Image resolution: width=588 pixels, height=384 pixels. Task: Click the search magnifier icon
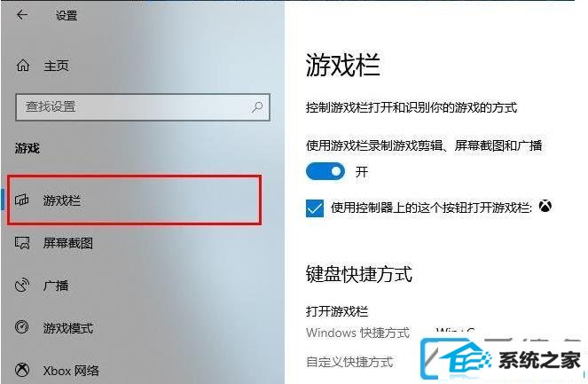pyautogui.click(x=257, y=107)
